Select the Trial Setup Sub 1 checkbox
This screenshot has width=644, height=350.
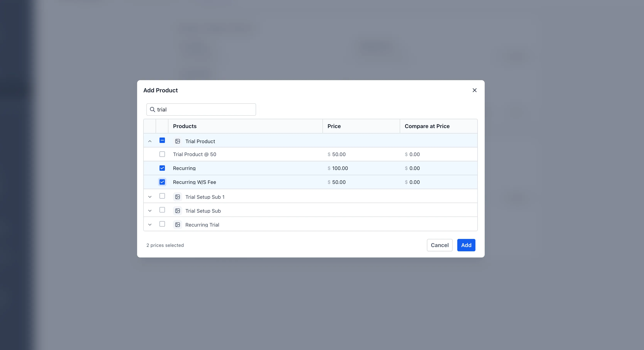pyautogui.click(x=162, y=196)
